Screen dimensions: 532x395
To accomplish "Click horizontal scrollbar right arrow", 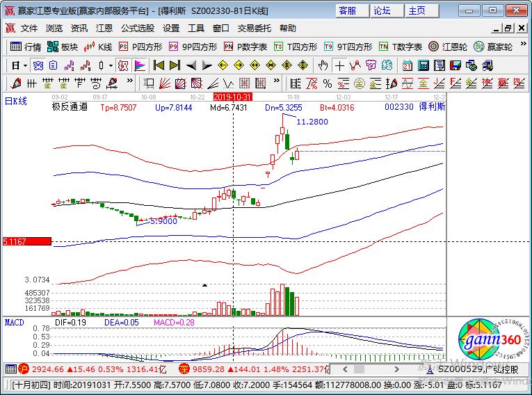I will 396,369.
